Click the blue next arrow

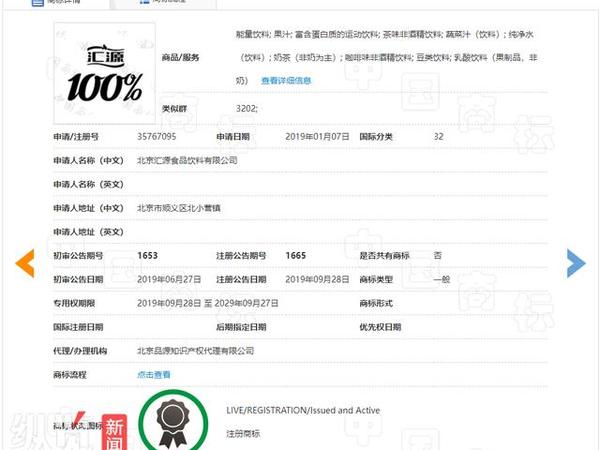pyautogui.click(x=576, y=263)
